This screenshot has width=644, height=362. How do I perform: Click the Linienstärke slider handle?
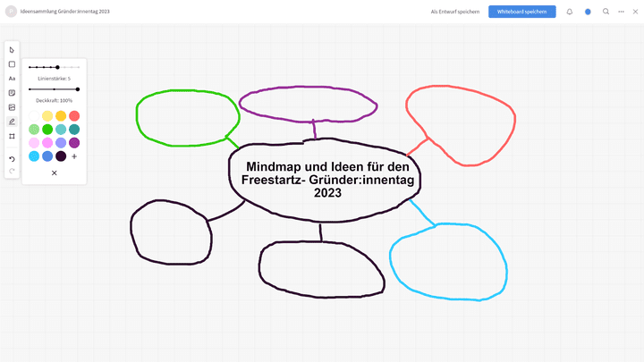coord(57,67)
